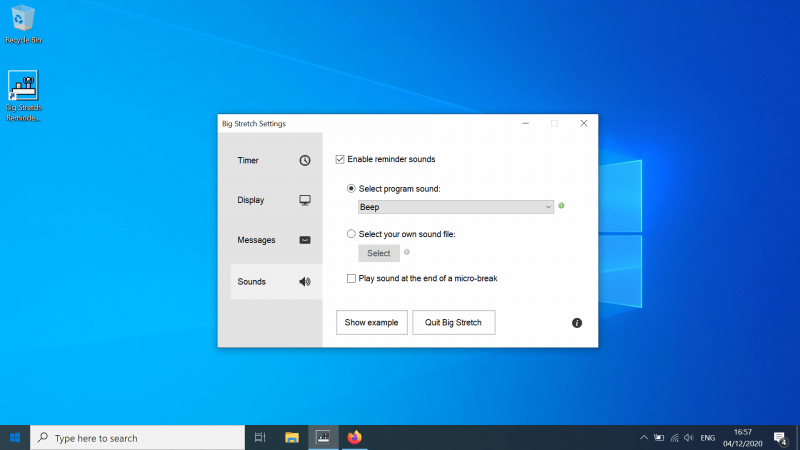Disable the Enable reminder sounds checkbox
The height and width of the screenshot is (450, 800).
coord(340,159)
